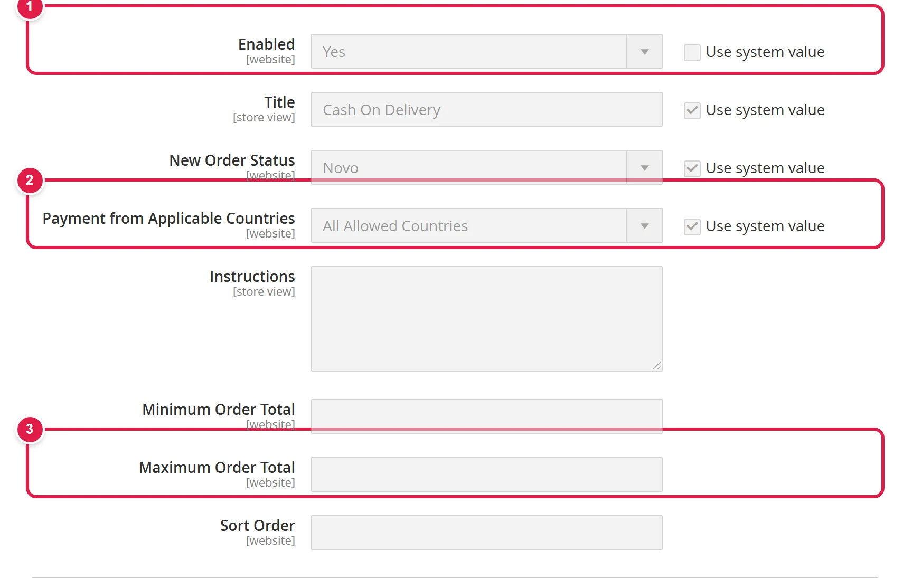Click the Applicable Countries dropdown arrow
Screen dimensions: 903x588
point(644,226)
